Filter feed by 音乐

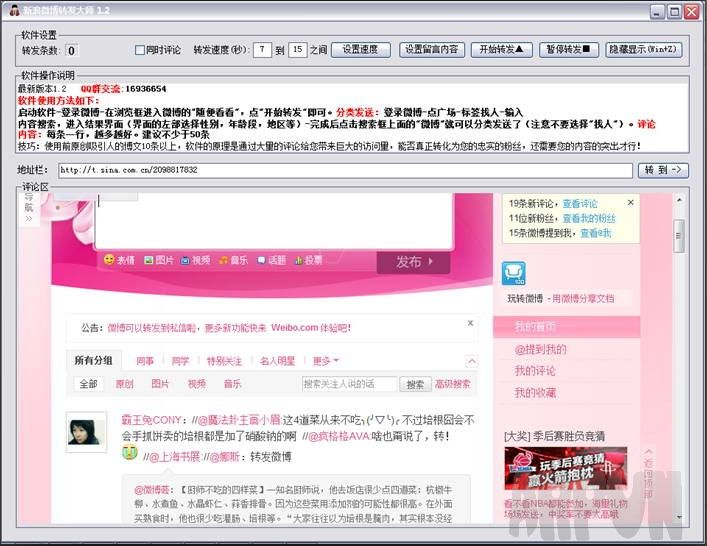point(233,384)
